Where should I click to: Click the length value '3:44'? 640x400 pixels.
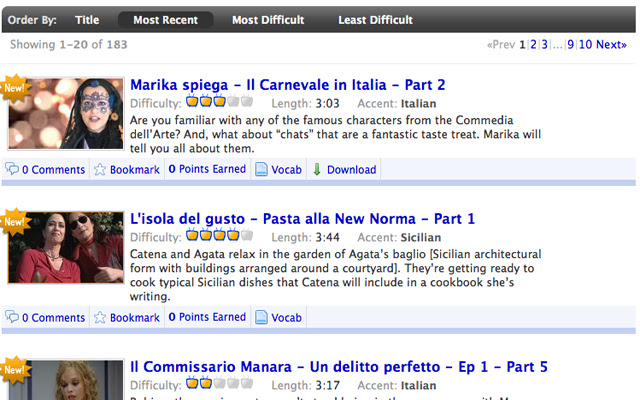pyautogui.click(x=327, y=238)
